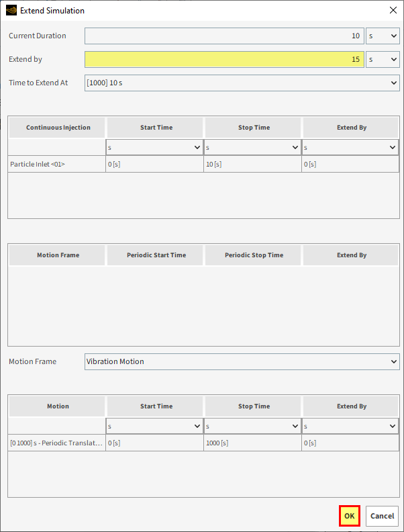The width and height of the screenshot is (404, 532).
Task: Click Particle Inlet stop time 10 [s] cell
Action: pos(252,164)
